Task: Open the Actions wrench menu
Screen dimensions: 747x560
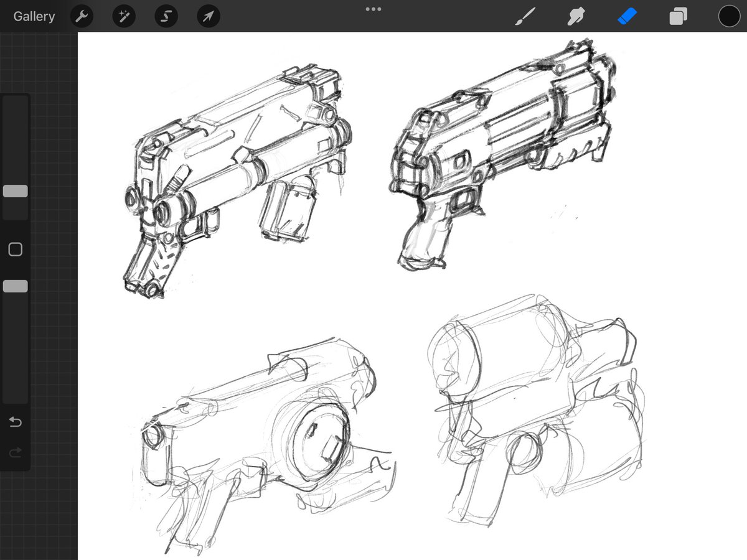Action: click(82, 16)
